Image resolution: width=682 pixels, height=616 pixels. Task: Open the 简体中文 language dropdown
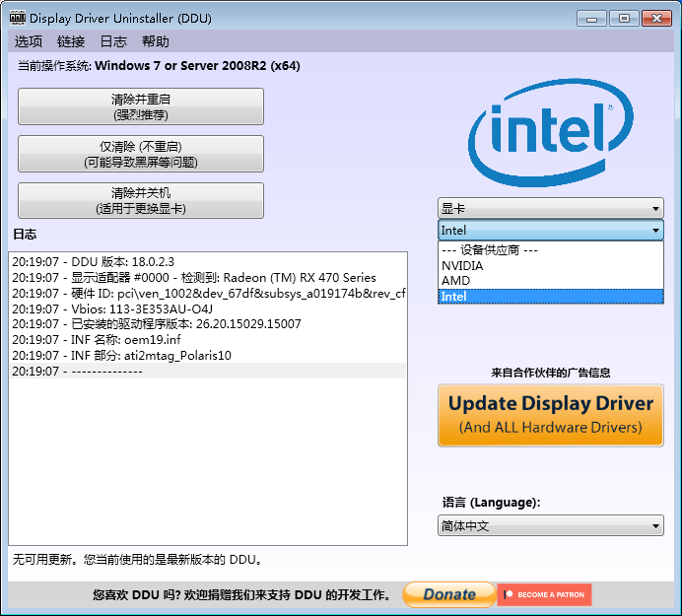(550, 525)
